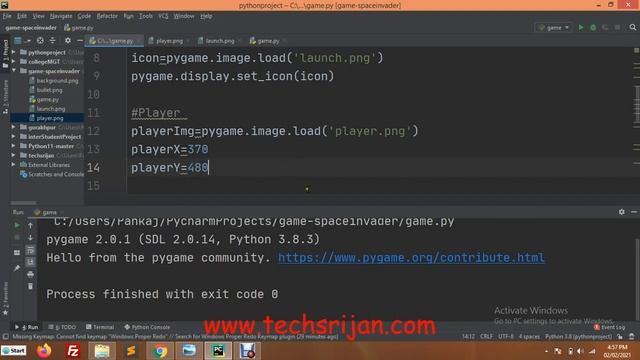Click the UTF-8 encoding in the status bar
This screenshot has width=640, height=360.
[x=506, y=337]
